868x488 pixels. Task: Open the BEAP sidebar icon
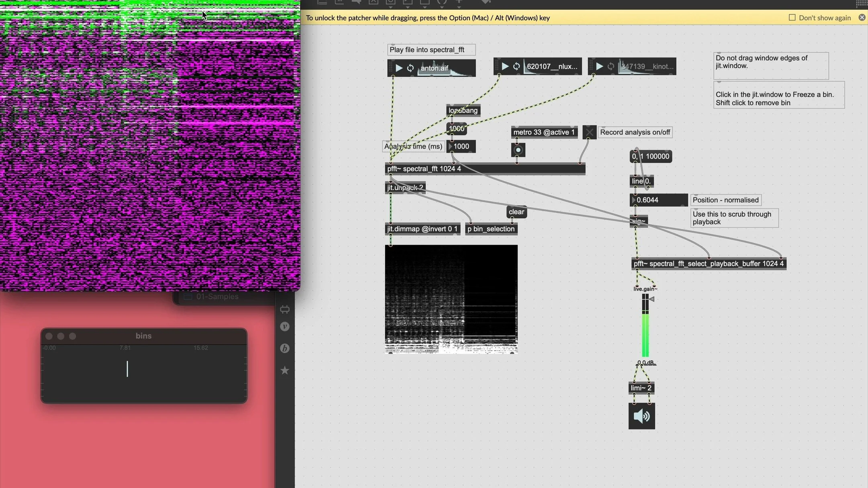click(285, 348)
